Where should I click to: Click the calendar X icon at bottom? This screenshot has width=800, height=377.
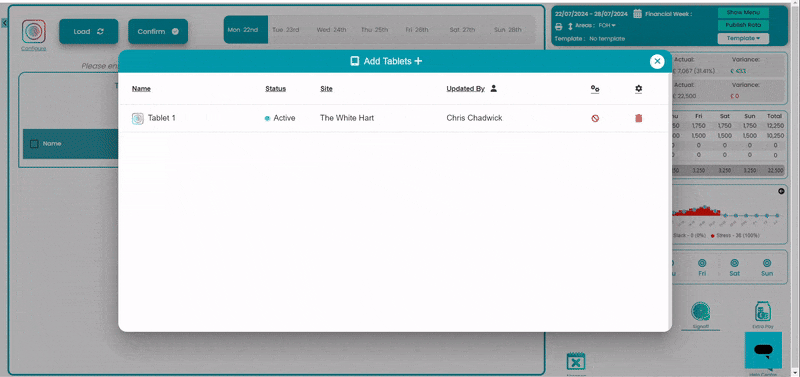[x=576, y=361]
